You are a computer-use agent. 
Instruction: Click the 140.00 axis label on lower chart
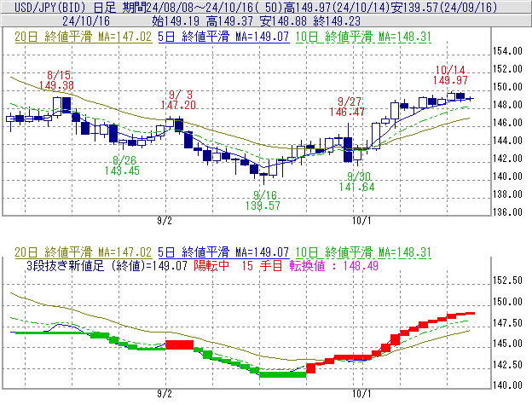[507, 385]
